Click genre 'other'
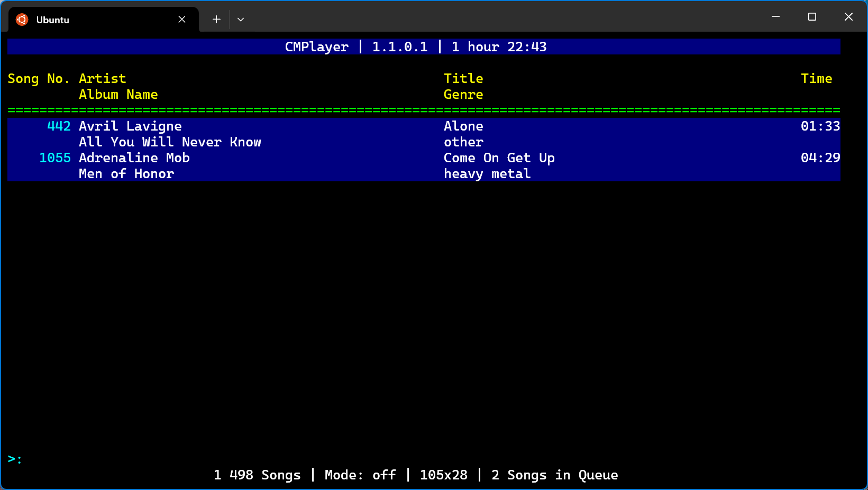Image resolution: width=868 pixels, height=490 pixels. click(463, 142)
